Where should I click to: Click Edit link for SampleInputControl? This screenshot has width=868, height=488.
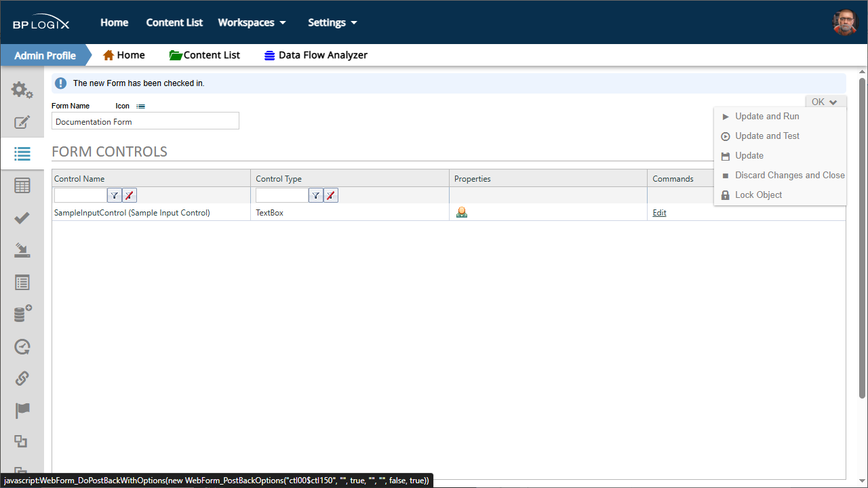pos(659,213)
